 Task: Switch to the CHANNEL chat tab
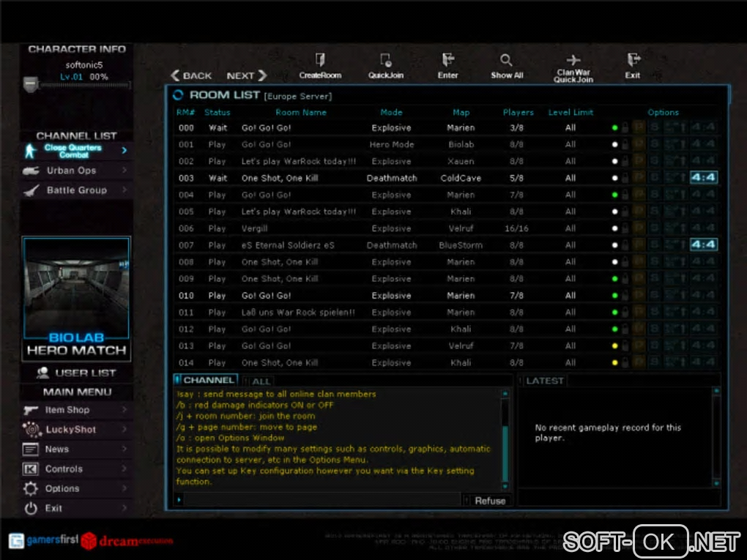click(x=205, y=380)
